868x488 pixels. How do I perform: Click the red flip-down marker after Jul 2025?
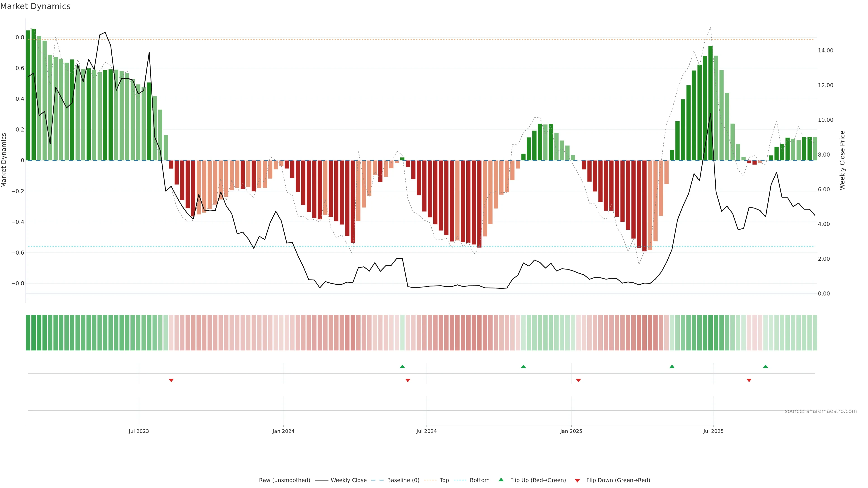[x=749, y=380]
